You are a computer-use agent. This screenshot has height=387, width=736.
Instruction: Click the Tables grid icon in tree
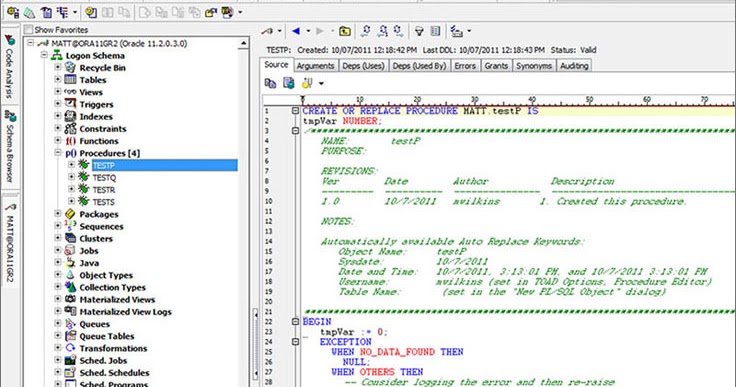point(70,79)
